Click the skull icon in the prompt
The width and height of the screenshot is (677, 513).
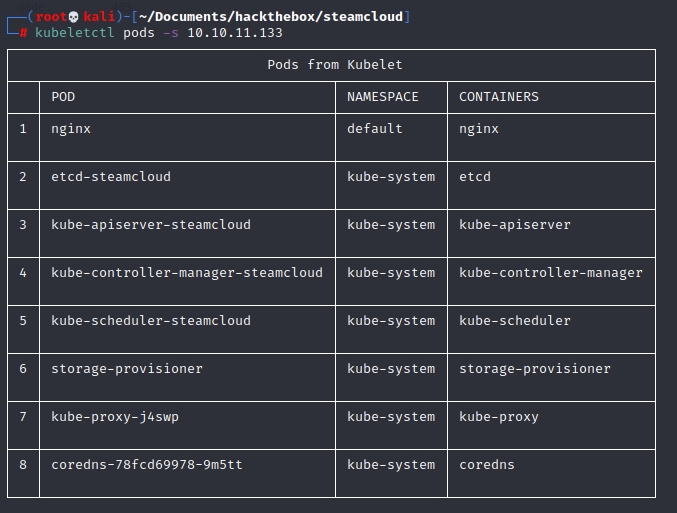[x=73, y=17]
